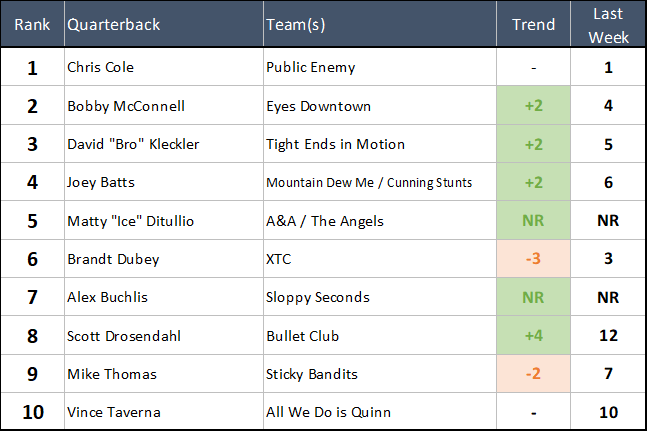Select the Eyes Downtown team cell

[318, 106]
